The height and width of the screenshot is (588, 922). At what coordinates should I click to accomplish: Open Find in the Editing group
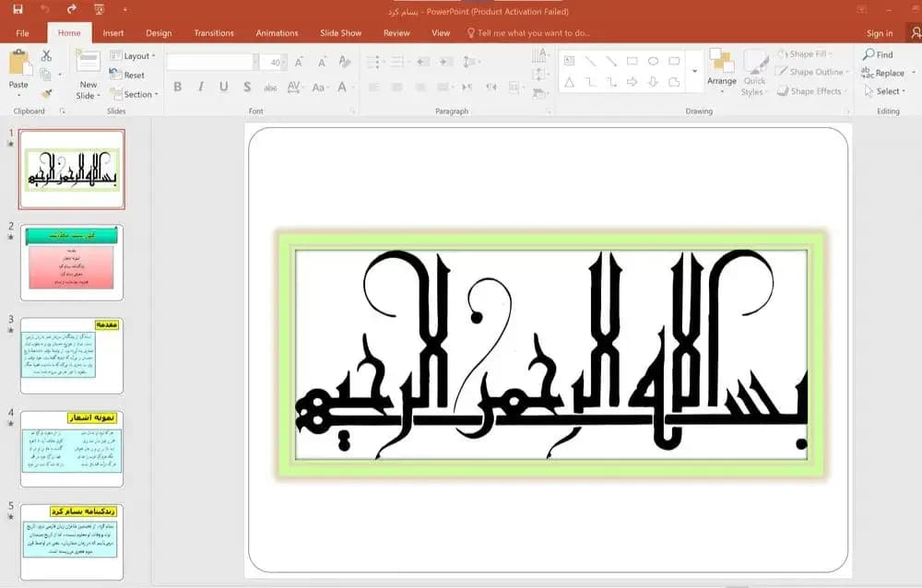coord(878,54)
